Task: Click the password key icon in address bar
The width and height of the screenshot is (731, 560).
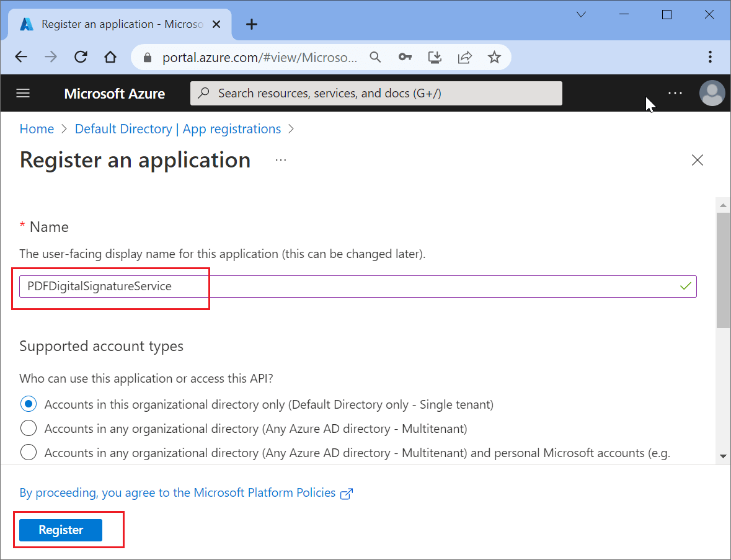Action: click(x=405, y=57)
